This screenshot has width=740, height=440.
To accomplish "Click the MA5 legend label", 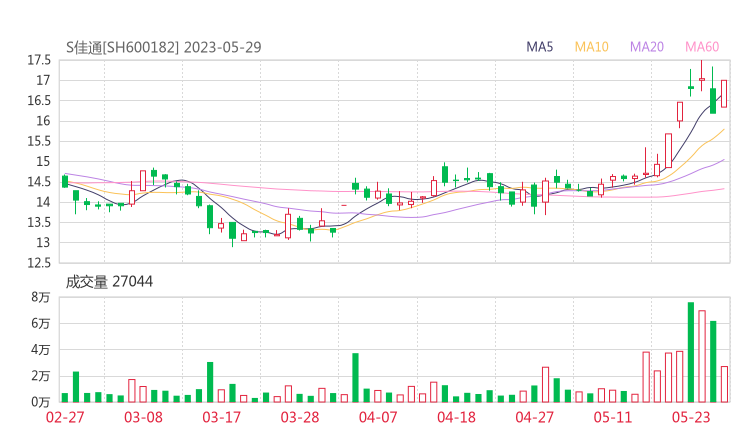I will pos(539,47).
